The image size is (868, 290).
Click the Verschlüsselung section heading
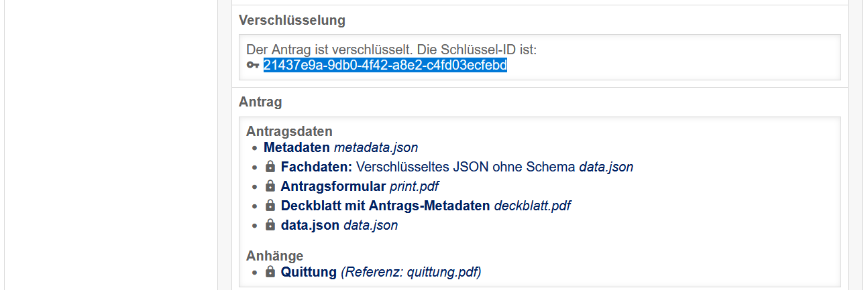pyautogui.click(x=292, y=20)
